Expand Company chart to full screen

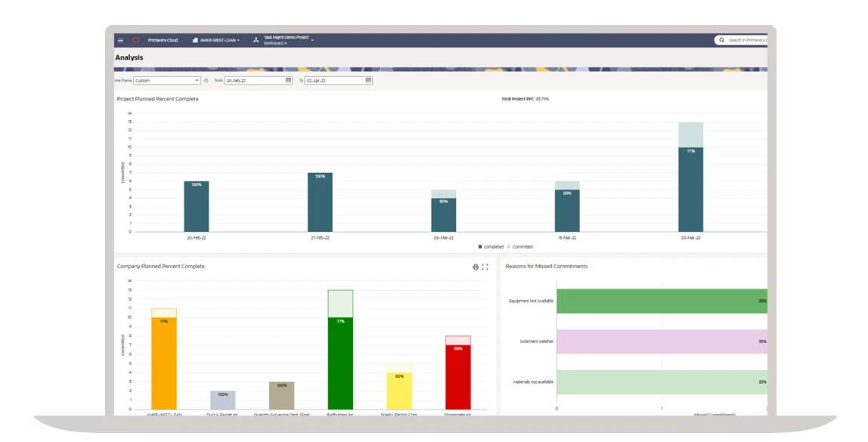tap(485, 267)
